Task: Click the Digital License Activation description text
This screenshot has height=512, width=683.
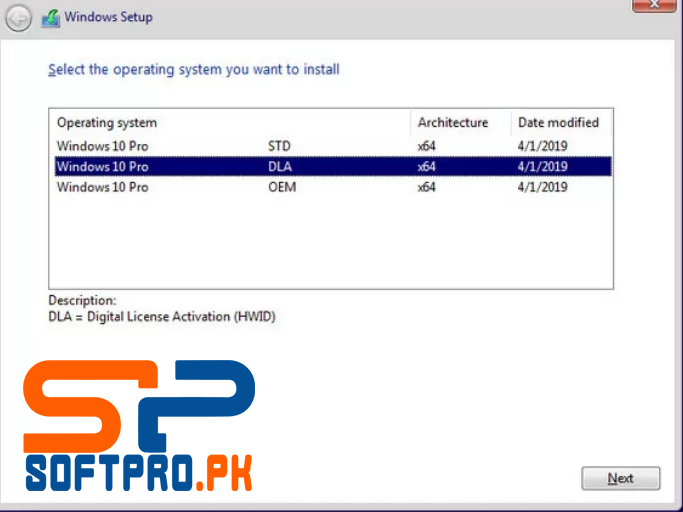Action: (x=162, y=317)
